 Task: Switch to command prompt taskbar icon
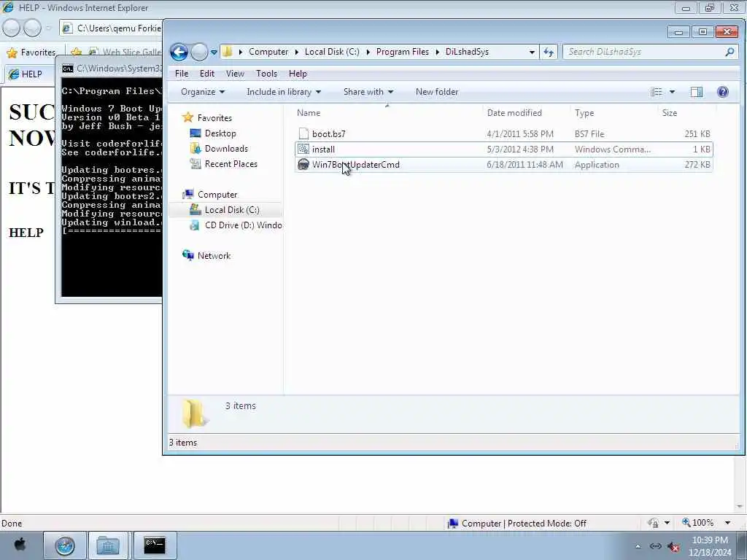coord(155,545)
